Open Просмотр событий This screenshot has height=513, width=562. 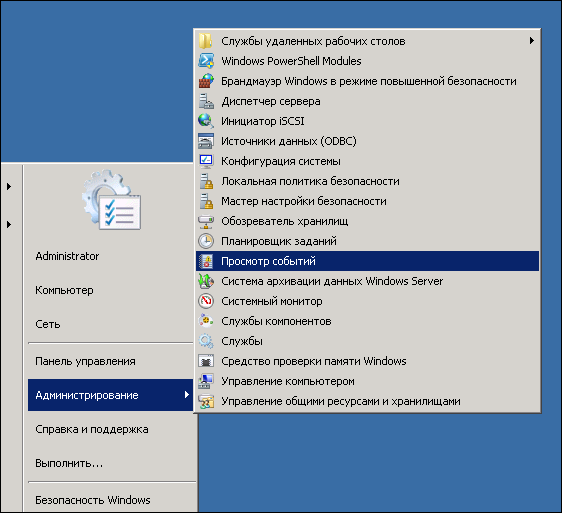(x=367, y=261)
